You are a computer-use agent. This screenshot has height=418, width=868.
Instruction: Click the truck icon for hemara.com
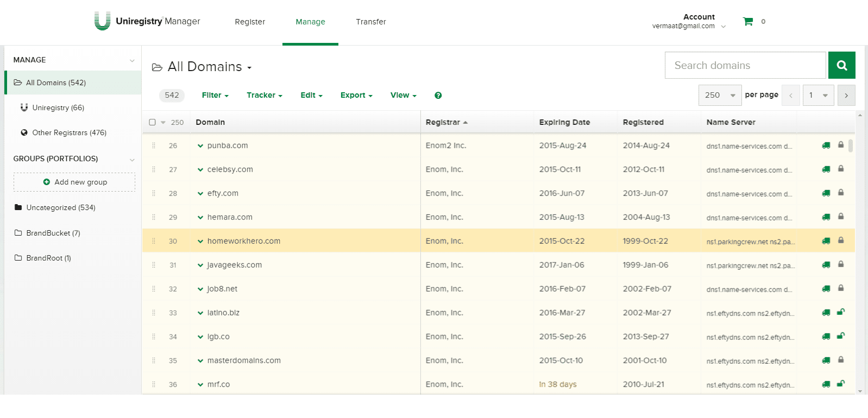click(x=826, y=217)
